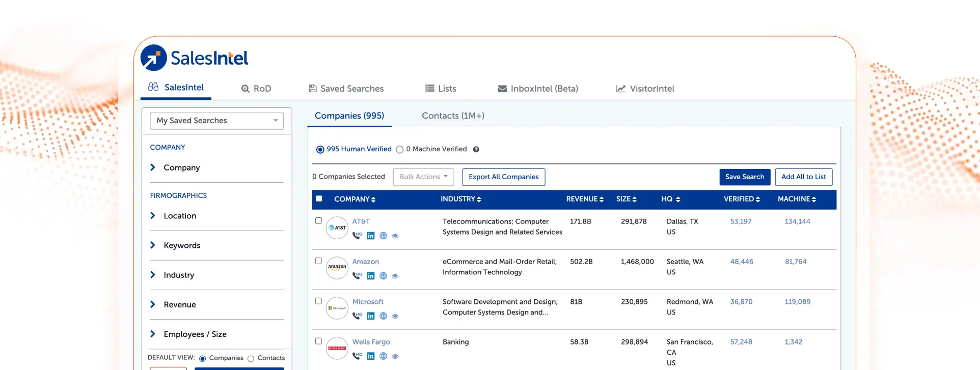
Task: Sort by HQ column arrows
Action: 678,200
